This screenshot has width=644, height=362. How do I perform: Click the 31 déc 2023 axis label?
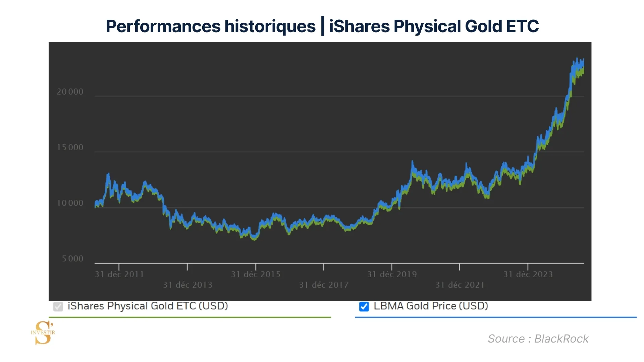pos(528,275)
